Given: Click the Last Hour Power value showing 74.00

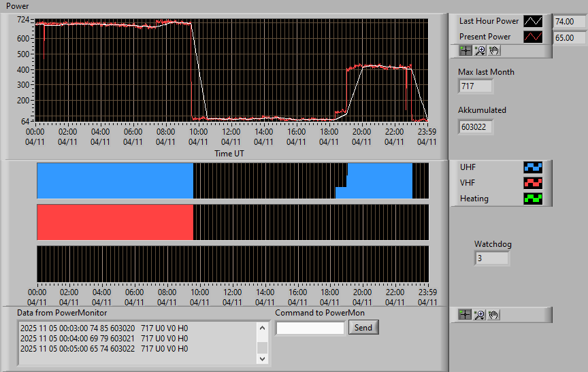Looking at the screenshot, I should click(x=569, y=22).
